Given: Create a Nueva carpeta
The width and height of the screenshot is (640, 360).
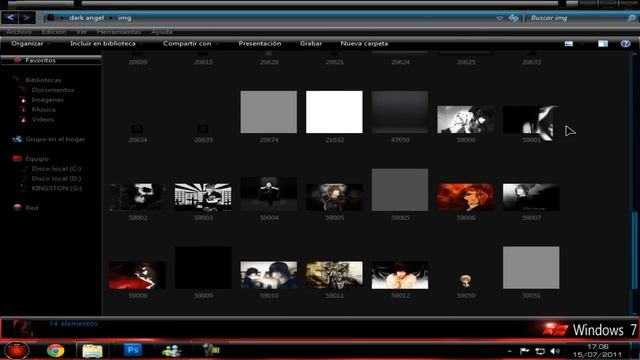Looking at the screenshot, I should point(364,43).
